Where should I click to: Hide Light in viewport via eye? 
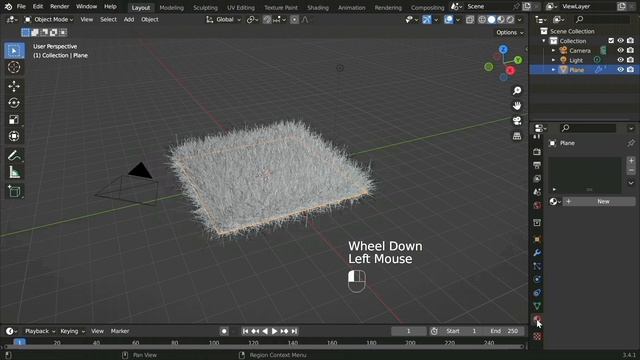[620, 60]
